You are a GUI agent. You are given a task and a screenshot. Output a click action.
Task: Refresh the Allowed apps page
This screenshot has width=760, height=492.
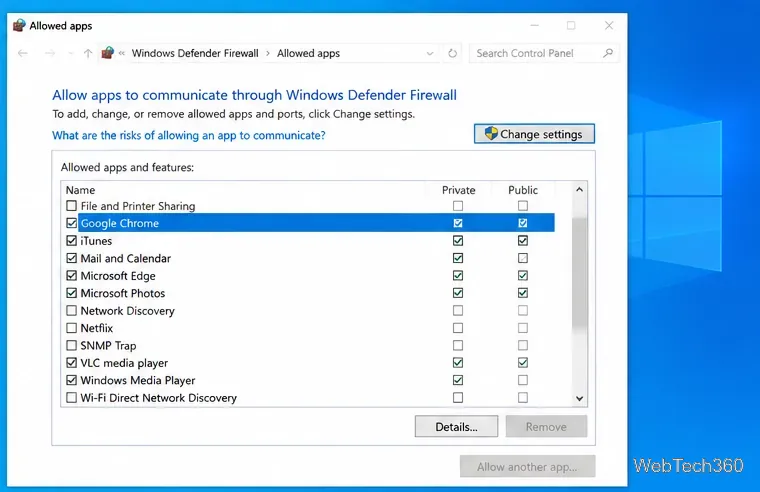click(x=452, y=53)
